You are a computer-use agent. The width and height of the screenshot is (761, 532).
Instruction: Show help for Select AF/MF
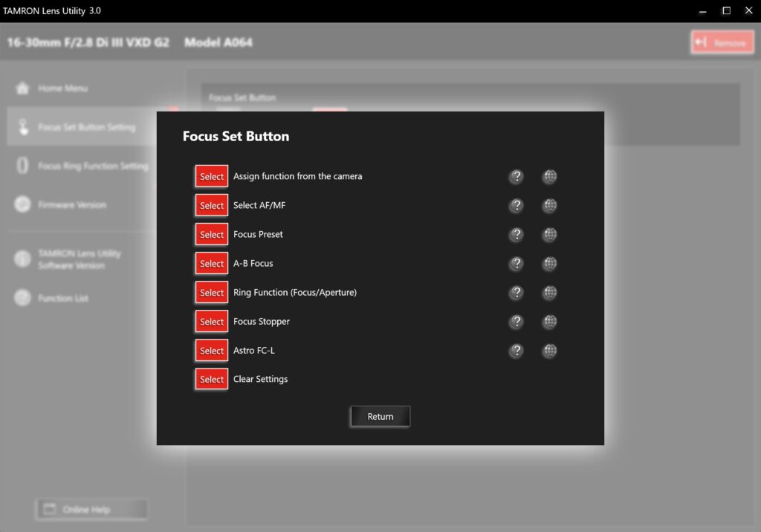516,205
